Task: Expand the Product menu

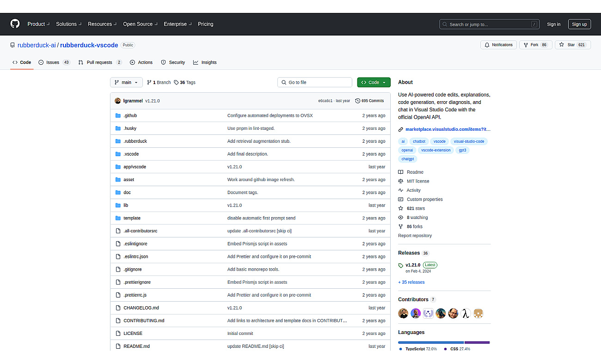Action: 38,24
